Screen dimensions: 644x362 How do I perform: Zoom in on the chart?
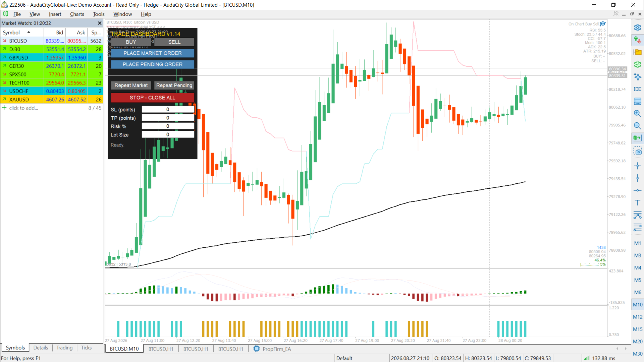pyautogui.click(x=637, y=113)
